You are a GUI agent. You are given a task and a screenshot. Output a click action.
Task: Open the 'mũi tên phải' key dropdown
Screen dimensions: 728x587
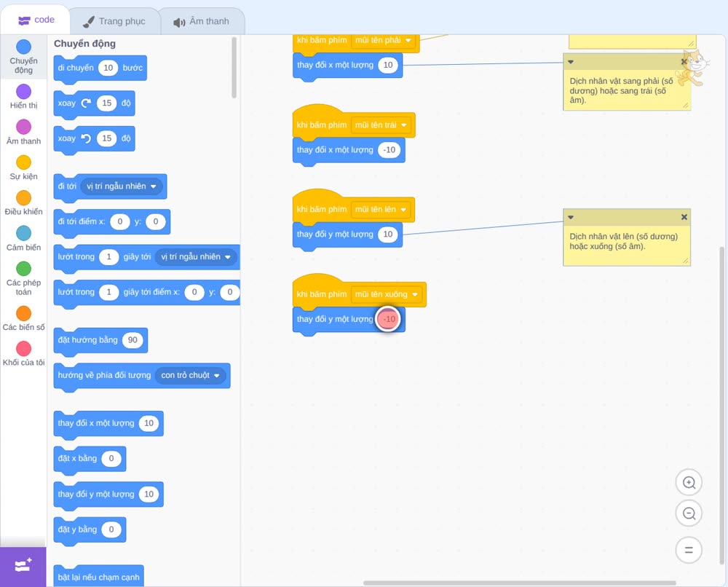pos(383,40)
